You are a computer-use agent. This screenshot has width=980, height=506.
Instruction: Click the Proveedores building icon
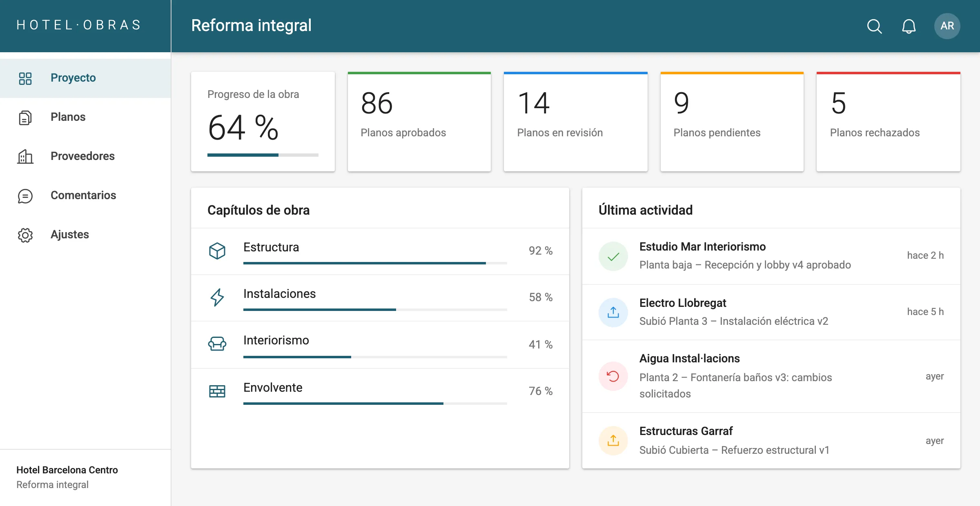pos(25,157)
